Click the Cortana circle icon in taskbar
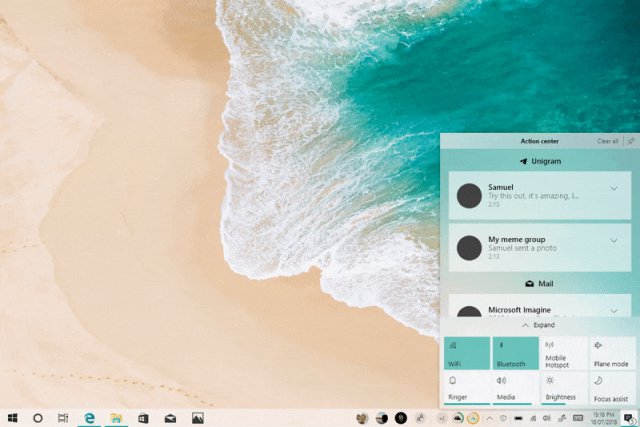Screen dimensions: 640x427 (38, 417)
